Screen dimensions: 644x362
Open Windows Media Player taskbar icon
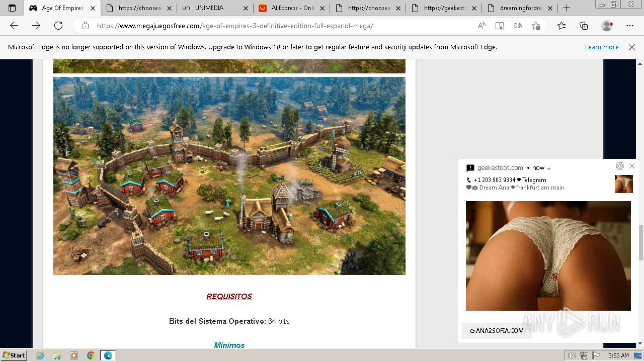coord(74,355)
